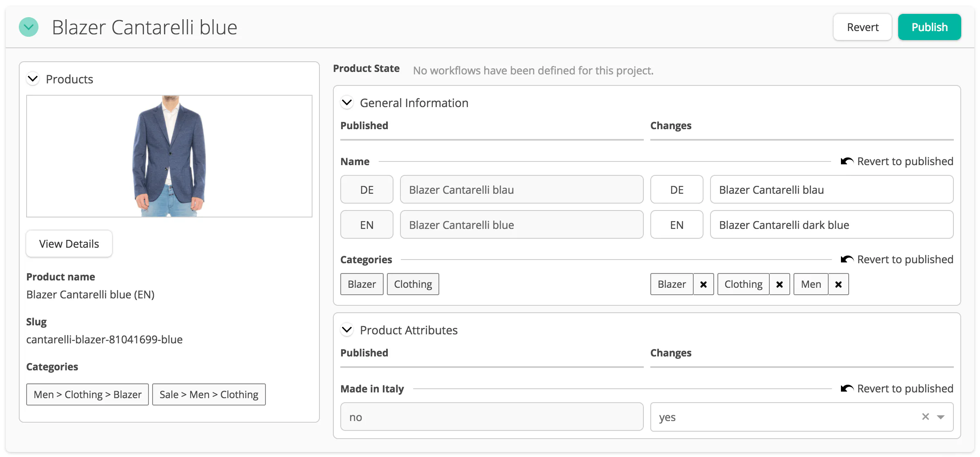The height and width of the screenshot is (457, 980).
Task: Remove the Men category chip from Changes
Action: coord(838,284)
